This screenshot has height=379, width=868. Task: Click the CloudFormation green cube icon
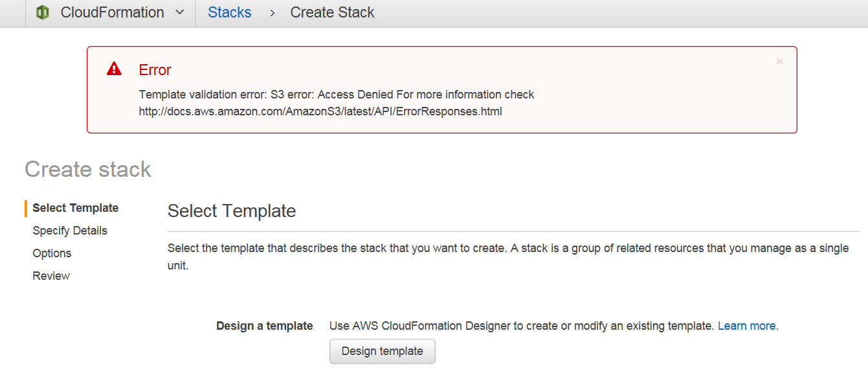click(43, 12)
